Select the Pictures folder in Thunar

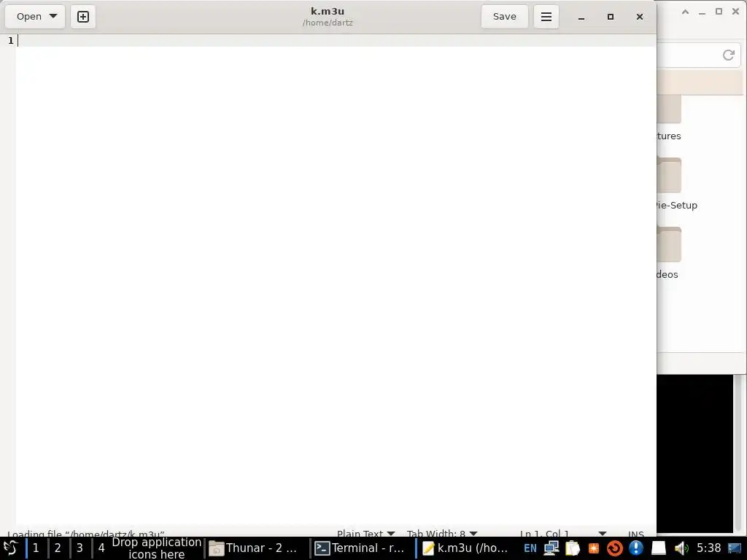coord(669,117)
